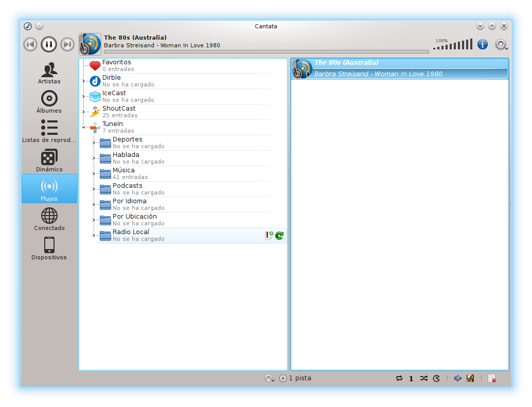
Task: Click the Hablada folder icon
Action: coord(105,158)
